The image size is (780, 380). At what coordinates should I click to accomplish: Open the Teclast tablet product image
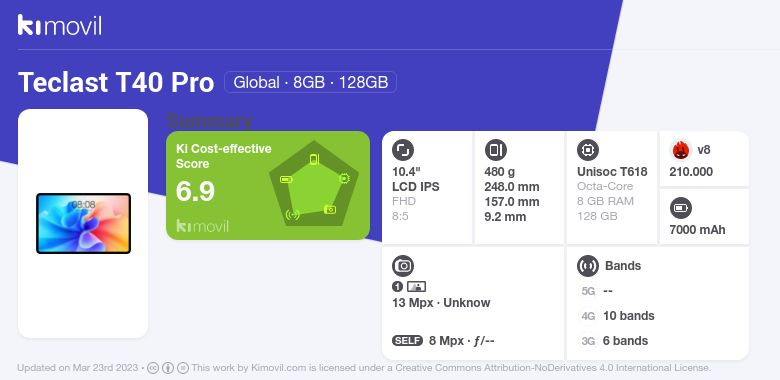tap(84, 223)
